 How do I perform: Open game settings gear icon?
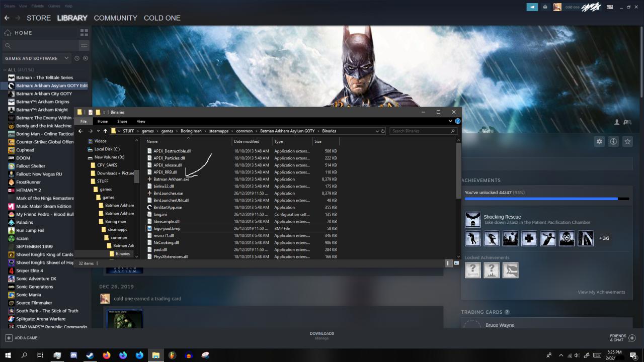pos(599,142)
